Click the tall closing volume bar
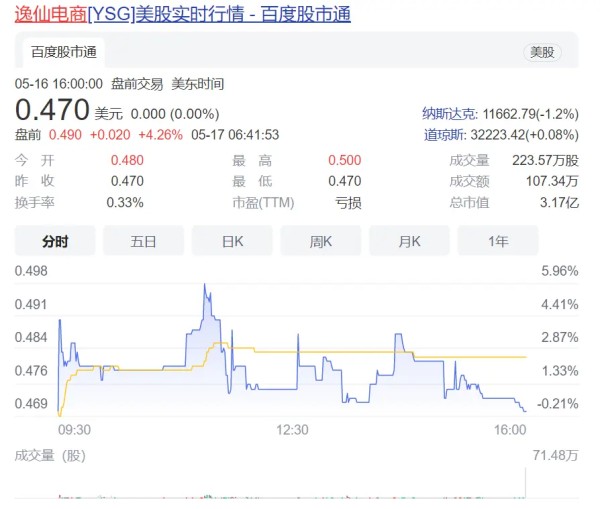The width and height of the screenshot is (600, 509). pyautogui.click(x=525, y=483)
